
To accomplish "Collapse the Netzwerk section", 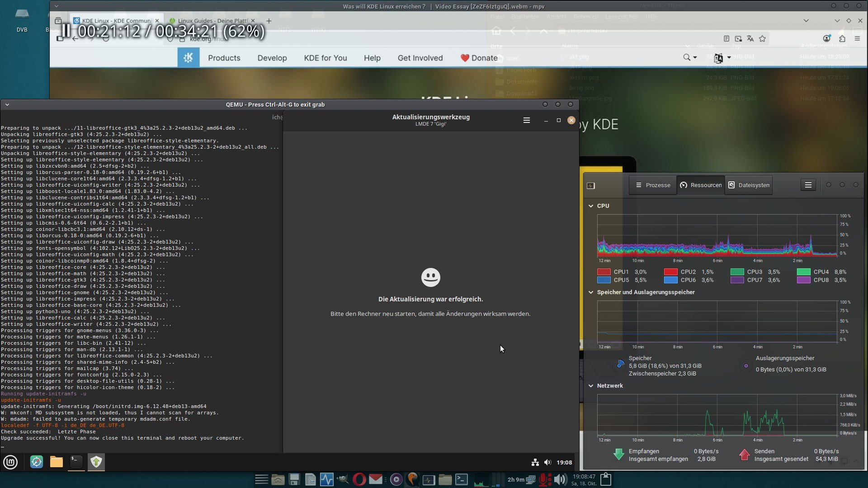I will point(591,386).
